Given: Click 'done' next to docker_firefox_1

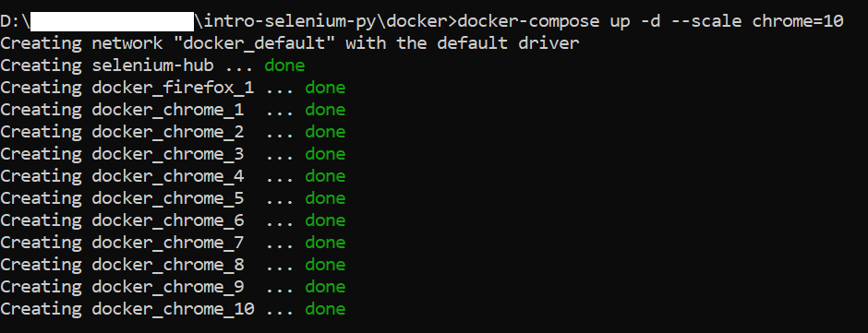Looking at the screenshot, I should (x=325, y=88).
